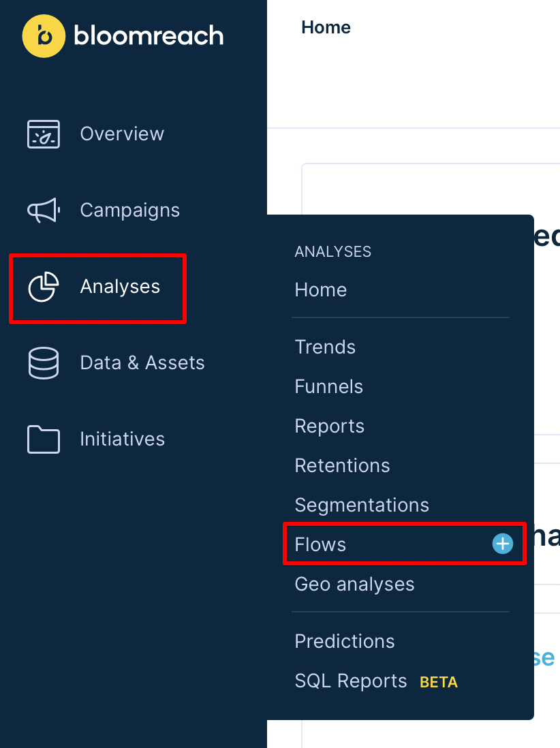This screenshot has height=748, width=560.
Task: Open Overview via its dashboard icon
Action: (44, 134)
